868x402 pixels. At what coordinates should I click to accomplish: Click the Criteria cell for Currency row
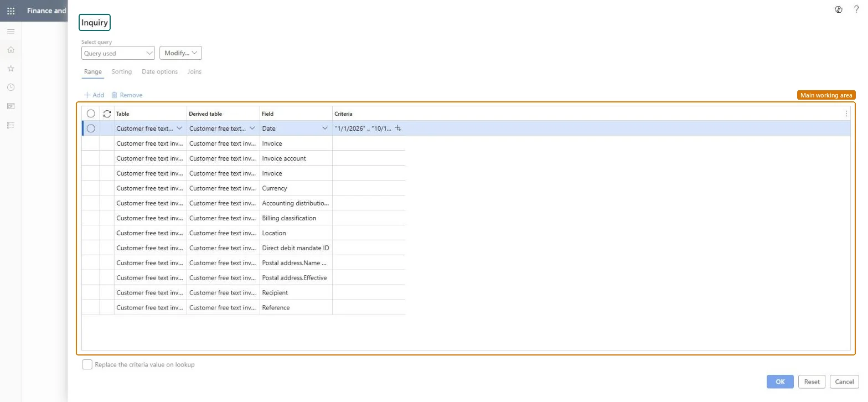(x=369, y=188)
